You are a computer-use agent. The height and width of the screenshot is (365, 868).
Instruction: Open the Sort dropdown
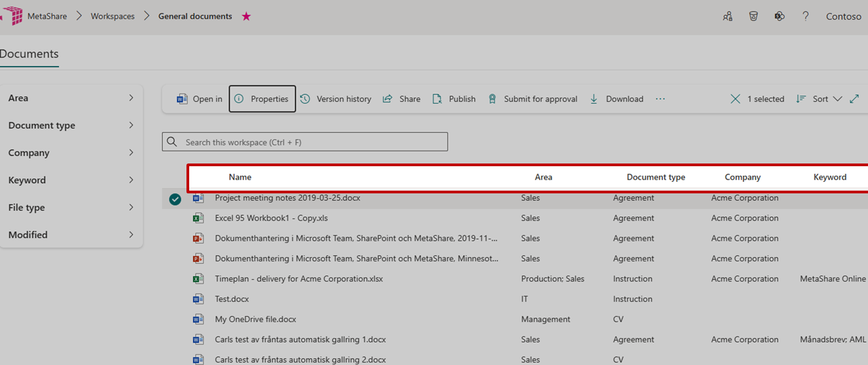(819, 99)
